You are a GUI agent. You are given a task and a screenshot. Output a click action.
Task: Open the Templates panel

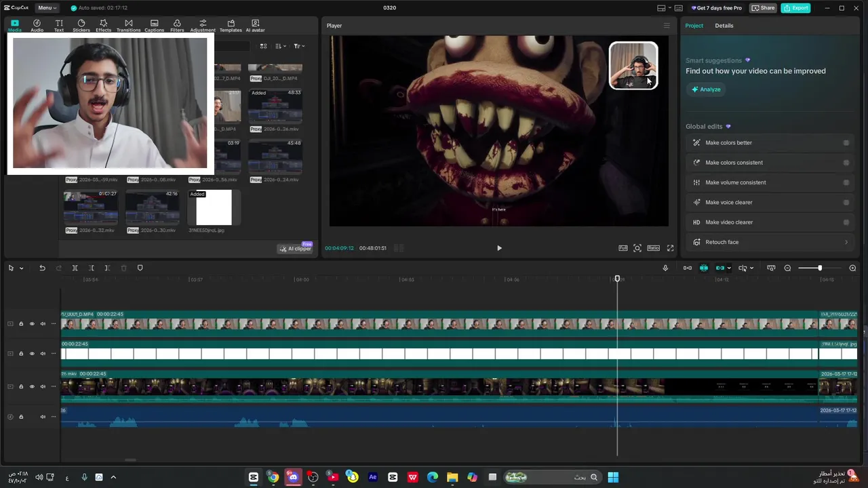231,26
